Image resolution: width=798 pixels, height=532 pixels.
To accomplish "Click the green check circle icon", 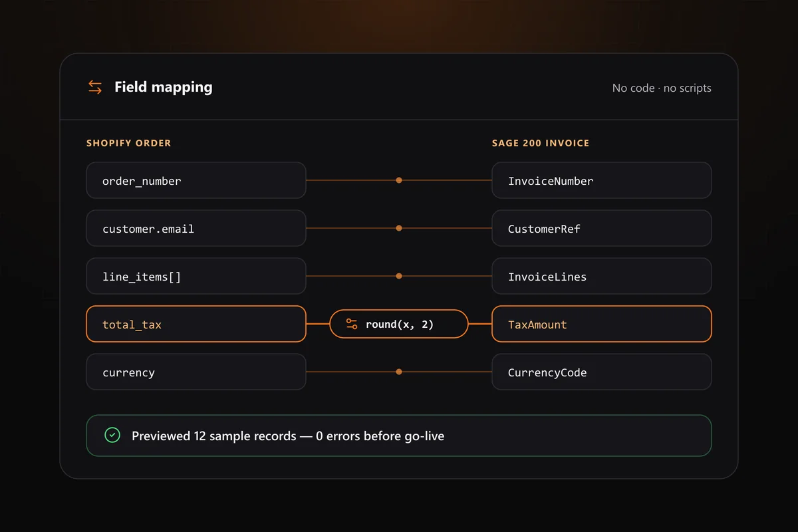I will point(112,436).
